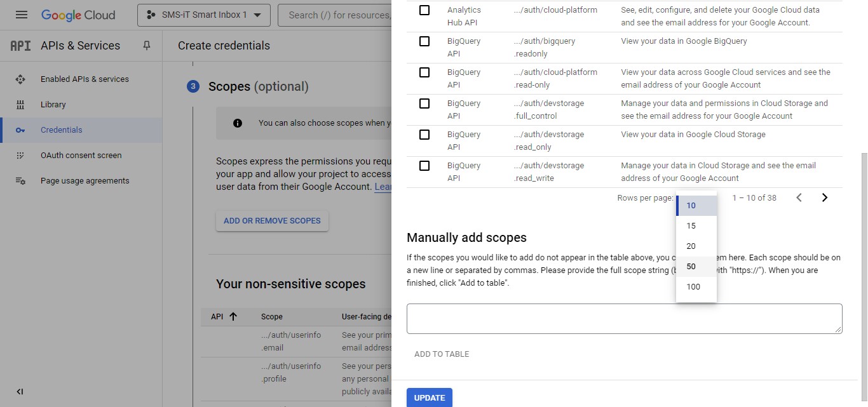
Task: Click the UPDATE button
Action: click(x=430, y=397)
